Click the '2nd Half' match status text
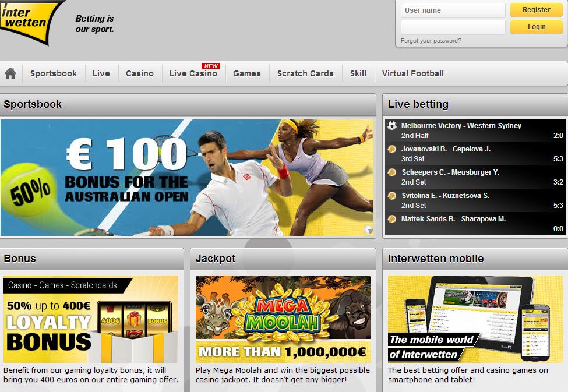Viewport: 568px width, 392px height. pyautogui.click(x=415, y=136)
